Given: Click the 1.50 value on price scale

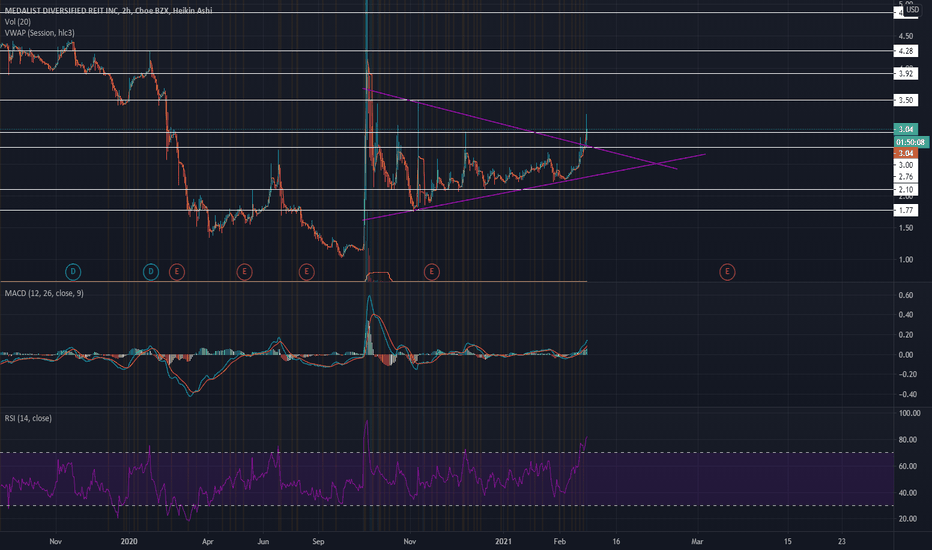Looking at the screenshot, I should 906,228.
